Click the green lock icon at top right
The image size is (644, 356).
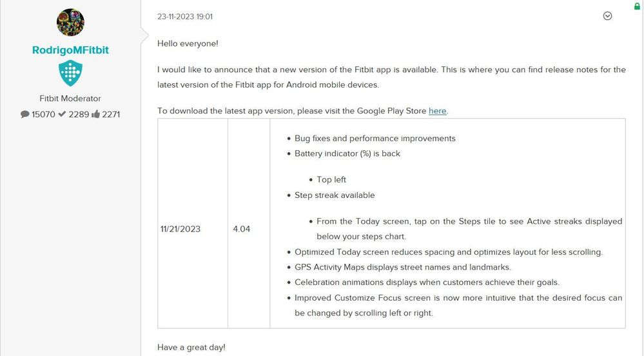pyautogui.click(x=637, y=6)
